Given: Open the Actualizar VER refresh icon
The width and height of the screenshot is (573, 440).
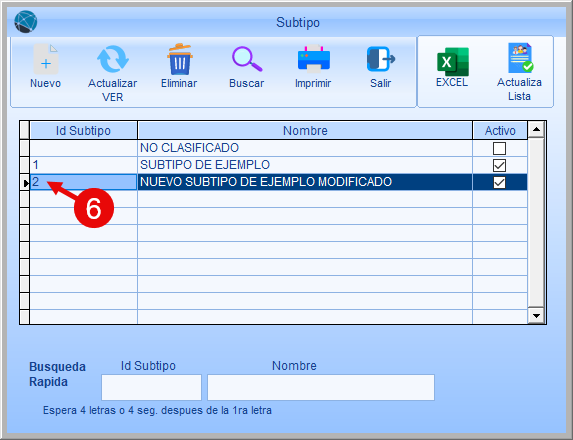Looking at the screenshot, I should coord(113,59).
